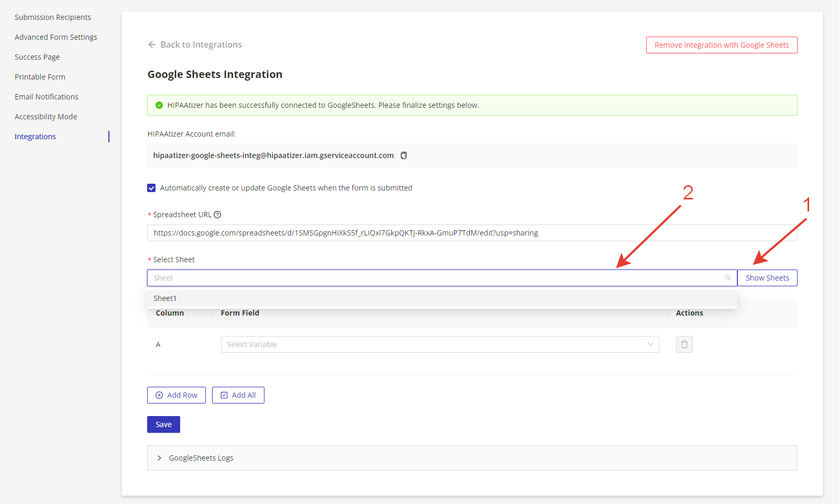Click into the Spreadsheet URL field

point(471,233)
